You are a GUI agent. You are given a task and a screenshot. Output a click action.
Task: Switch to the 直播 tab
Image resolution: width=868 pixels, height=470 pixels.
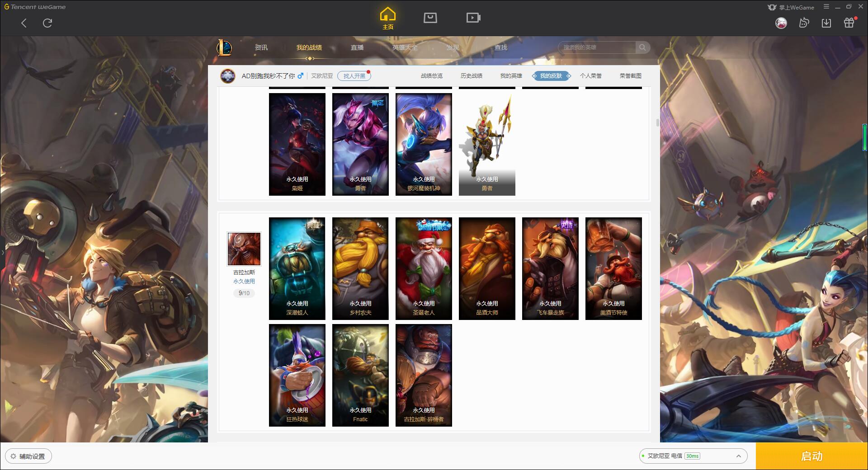click(357, 47)
